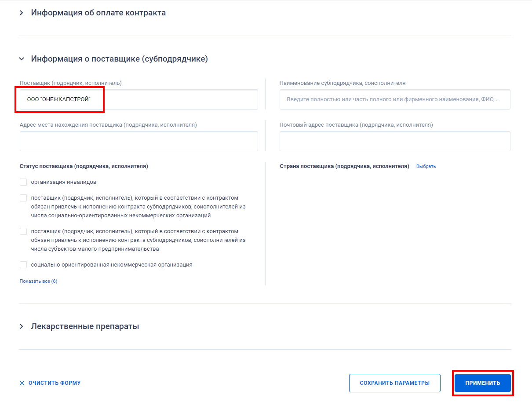Click the 'ПРИМЕНИТЬ' button
The height and width of the screenshot is (413, 532).
tap(482, 383)
